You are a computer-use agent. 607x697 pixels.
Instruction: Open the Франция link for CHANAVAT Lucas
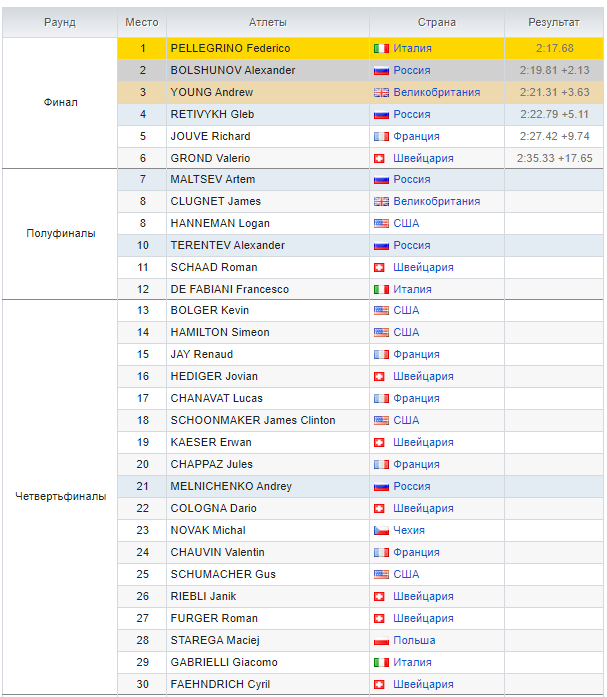point(416,398)
